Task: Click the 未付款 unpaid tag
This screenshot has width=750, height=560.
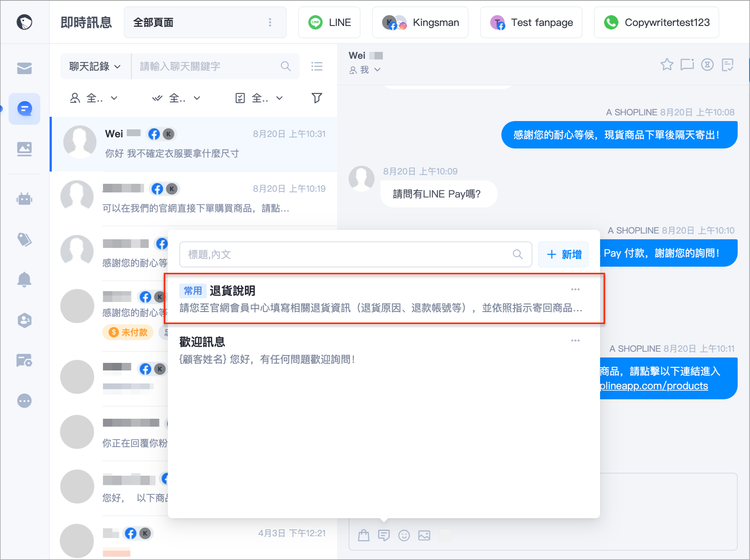Action: point(128,332)
